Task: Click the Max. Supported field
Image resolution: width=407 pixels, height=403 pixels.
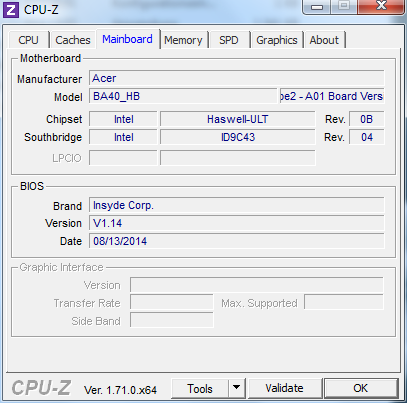Action: [344, 303]
